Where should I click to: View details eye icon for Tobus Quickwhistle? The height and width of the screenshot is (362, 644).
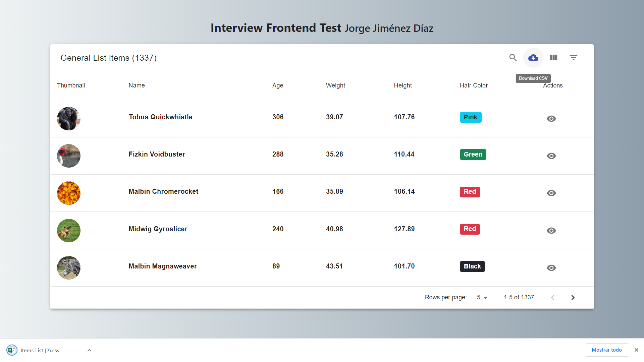551,119
